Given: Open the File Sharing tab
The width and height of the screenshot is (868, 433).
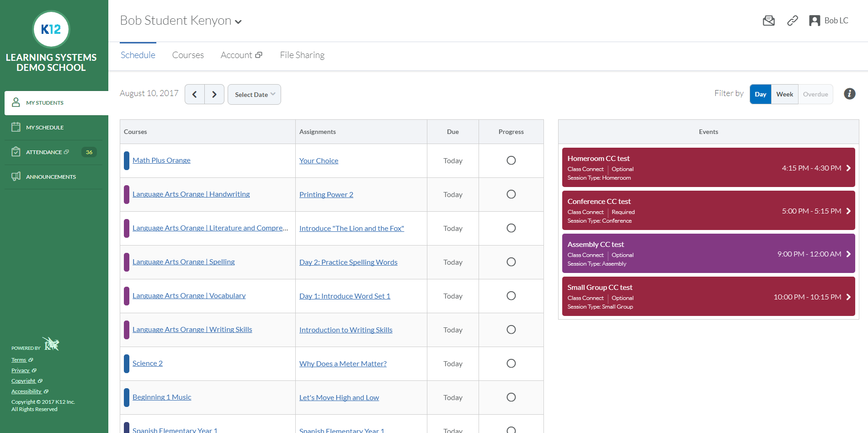Looking at the screenshot, I should pyautogui.click(x=302, y=55).
